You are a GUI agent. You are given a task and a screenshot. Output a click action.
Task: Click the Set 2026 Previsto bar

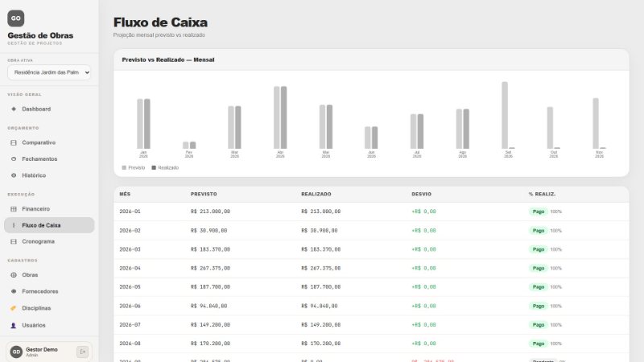(x=505, y=115)
